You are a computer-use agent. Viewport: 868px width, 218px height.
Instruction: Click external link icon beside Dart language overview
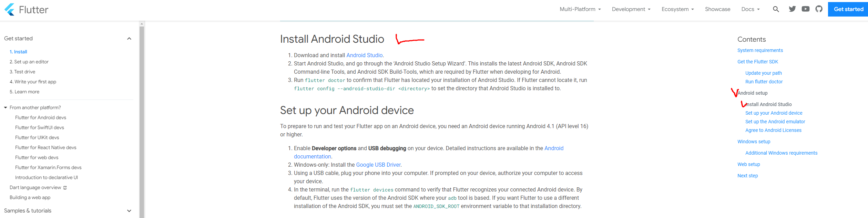coord(65,188)
